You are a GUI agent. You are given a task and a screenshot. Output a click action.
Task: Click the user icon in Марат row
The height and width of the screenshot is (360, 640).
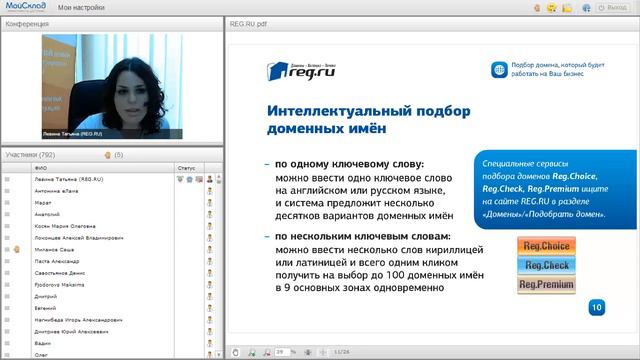210,203
